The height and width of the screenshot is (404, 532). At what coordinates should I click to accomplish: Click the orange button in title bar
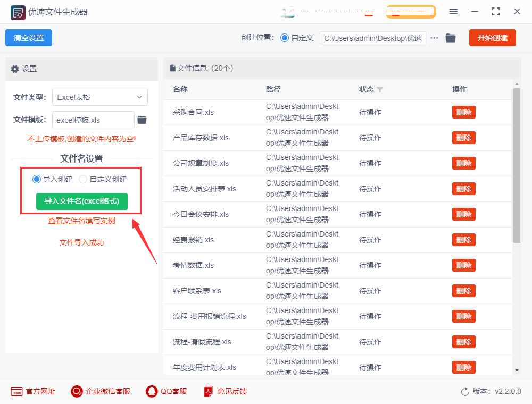click(x=411, y=12)
